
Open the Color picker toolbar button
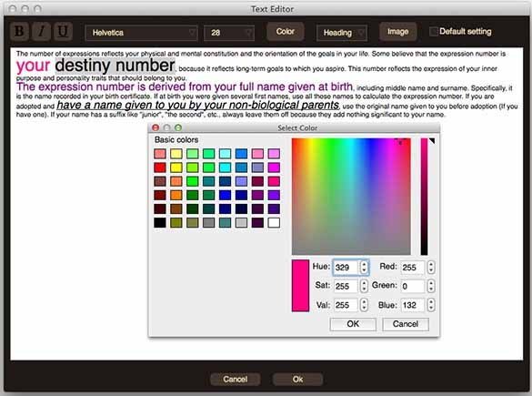285,32
